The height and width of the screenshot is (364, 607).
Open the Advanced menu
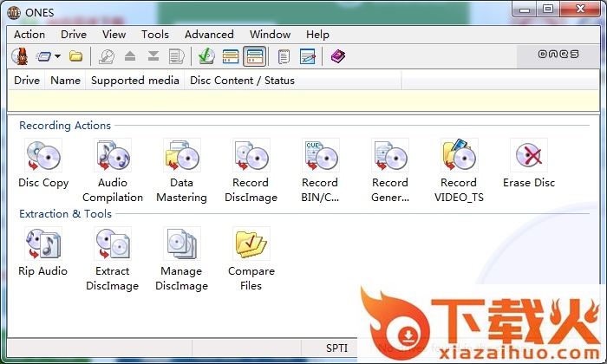pos(209,35)
